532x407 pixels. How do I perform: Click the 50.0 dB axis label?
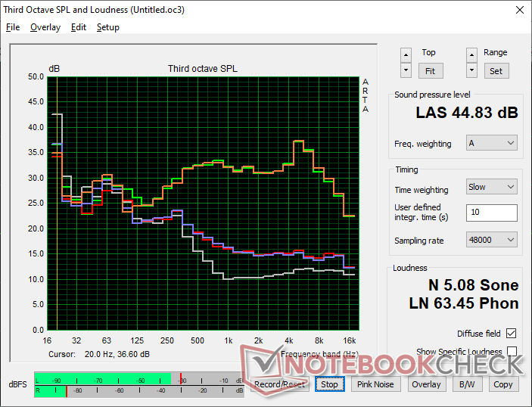(36, 76)
